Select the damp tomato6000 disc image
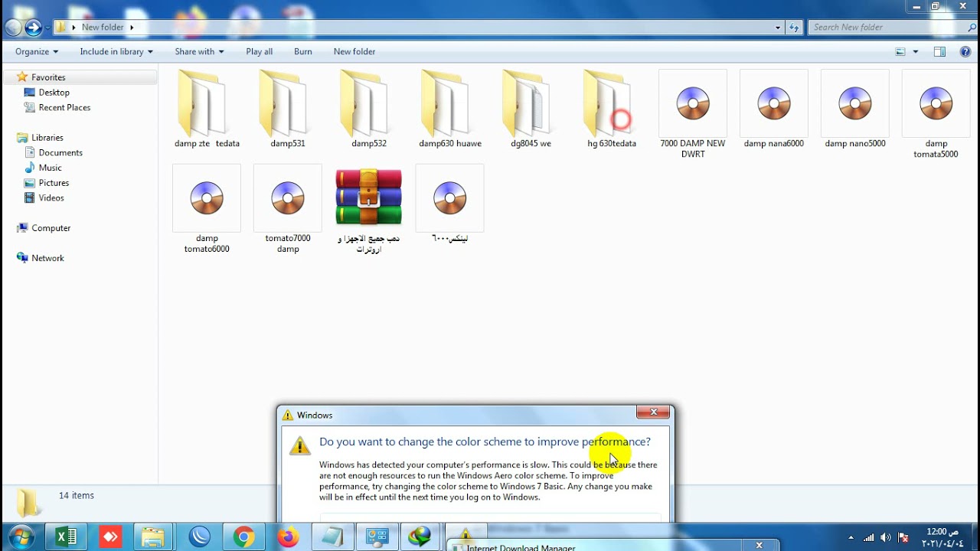 click(x=207, y=209)
